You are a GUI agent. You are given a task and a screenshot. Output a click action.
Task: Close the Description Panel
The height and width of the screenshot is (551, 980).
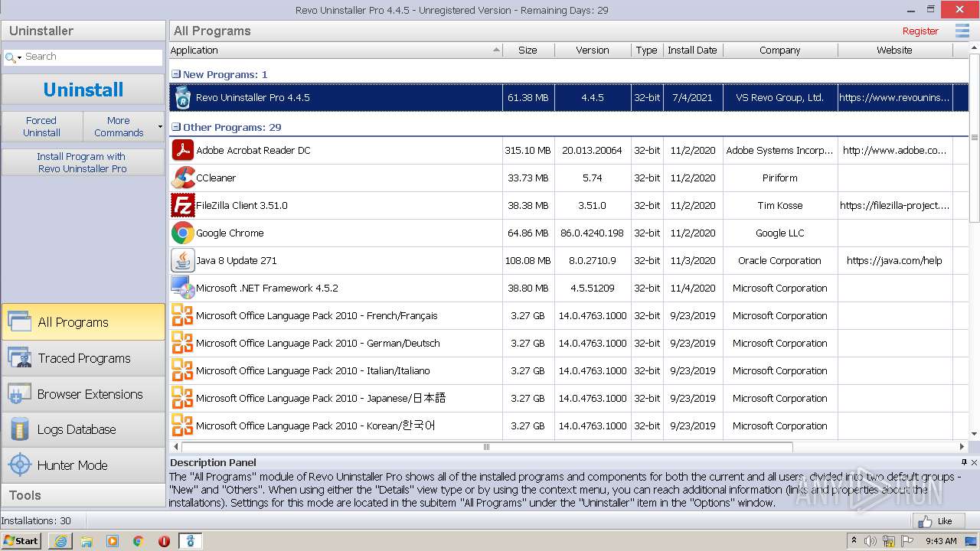click(974, 462)
